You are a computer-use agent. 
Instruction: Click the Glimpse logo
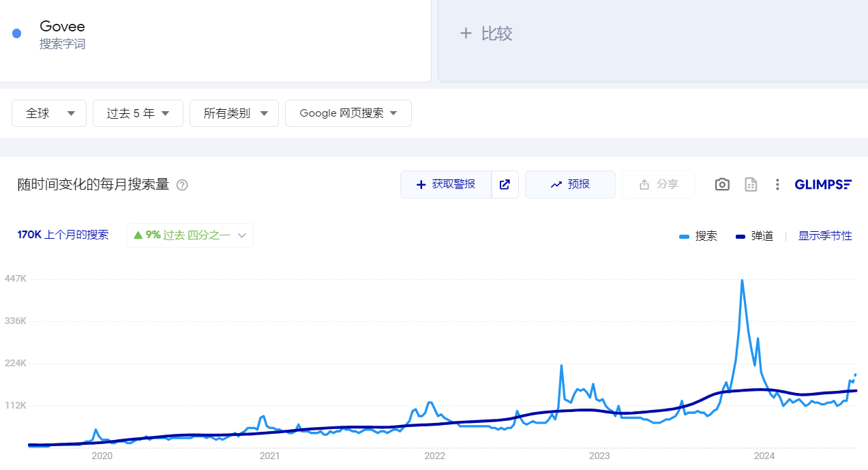point(823,184)
